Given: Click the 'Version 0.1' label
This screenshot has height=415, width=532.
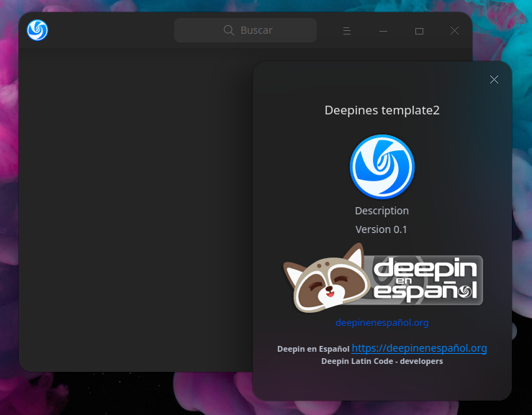Looking at the screenshot, I should (382, 229).
